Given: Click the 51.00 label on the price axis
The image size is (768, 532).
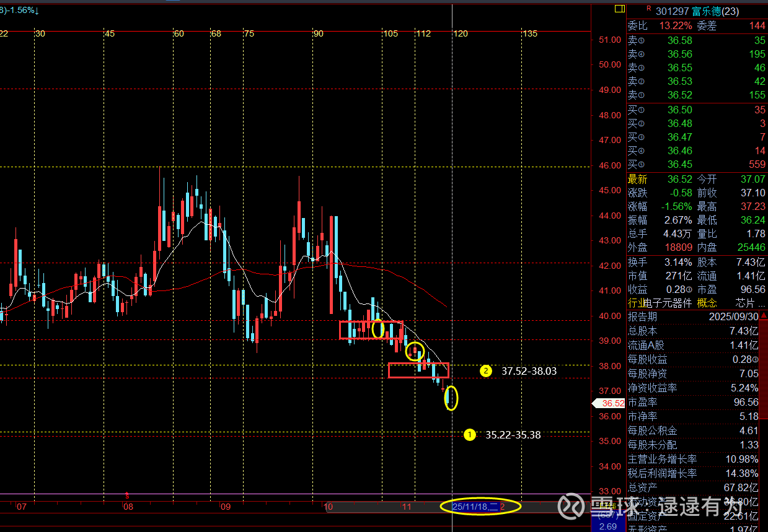Looking at the screenshot, I should (610, 40).
